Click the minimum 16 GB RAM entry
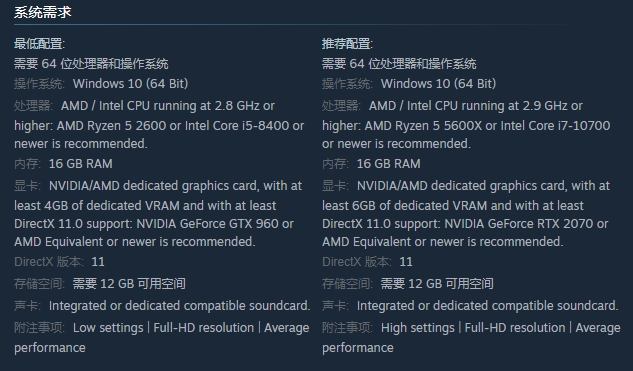Image resolution: width=633 pixels, height=371 pixels. pos(81,163)
